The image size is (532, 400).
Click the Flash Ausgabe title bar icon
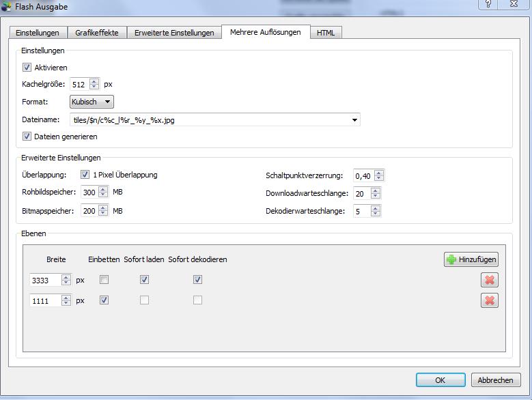pos(7,5)
